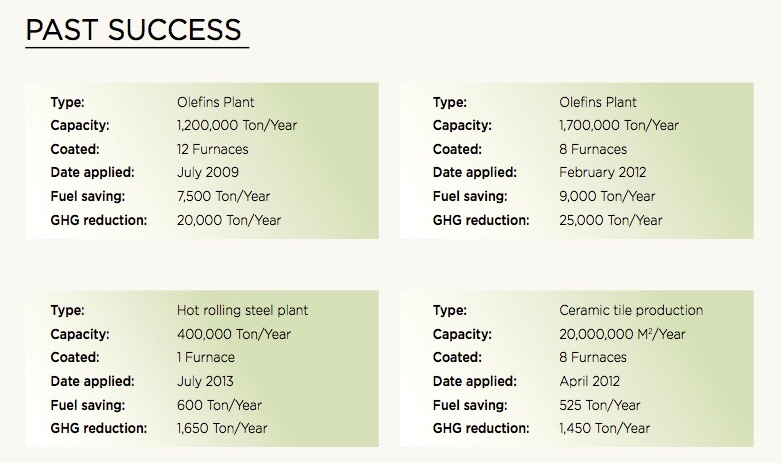Viewport: 781px width, 463px height.
Task: Select the 1,200,000 Ton/Year capacity value
Action: tap(237, 125)
